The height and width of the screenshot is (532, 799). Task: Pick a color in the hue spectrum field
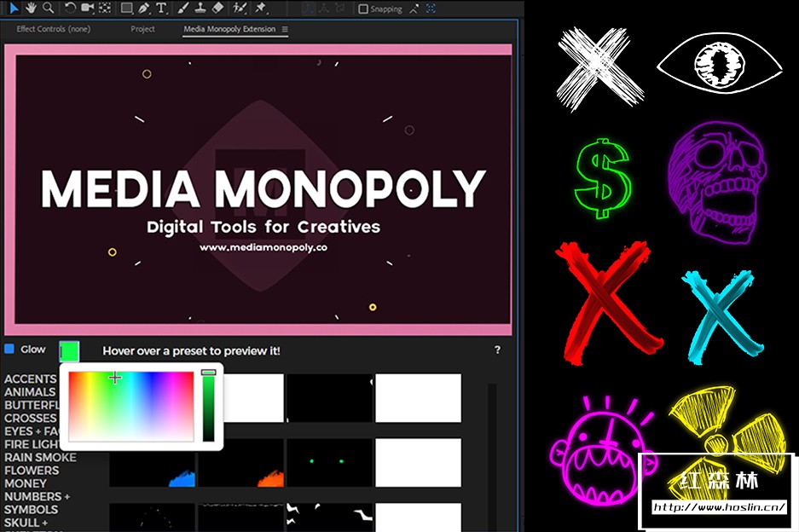coord(131,406)
